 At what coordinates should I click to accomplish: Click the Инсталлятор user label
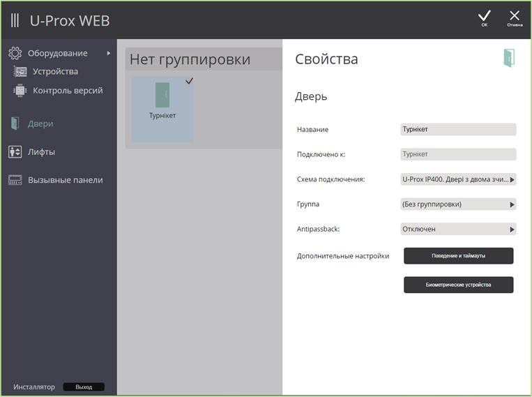point(34,387)
